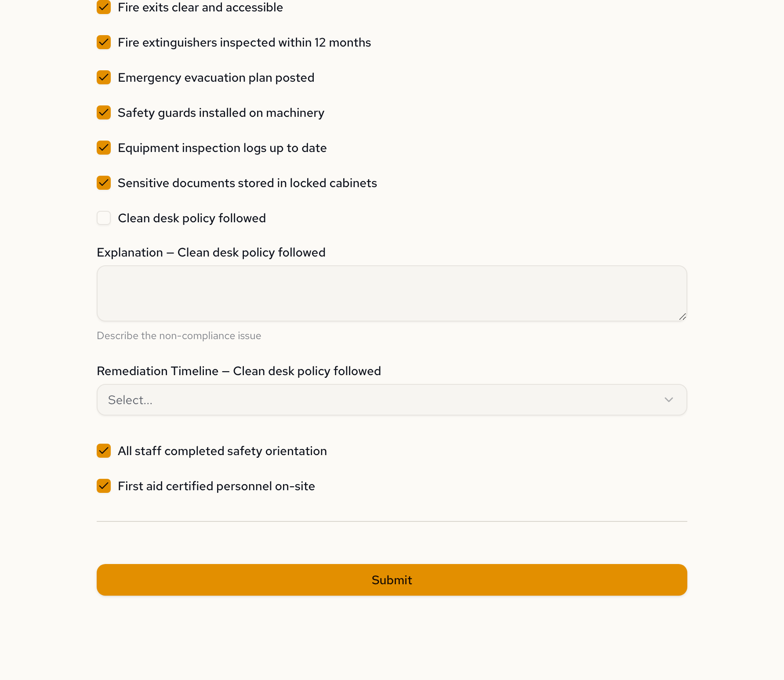The image size is (784, 680).
Task: Uncheck All staff completed safety orientation
Action: point(104,451)
